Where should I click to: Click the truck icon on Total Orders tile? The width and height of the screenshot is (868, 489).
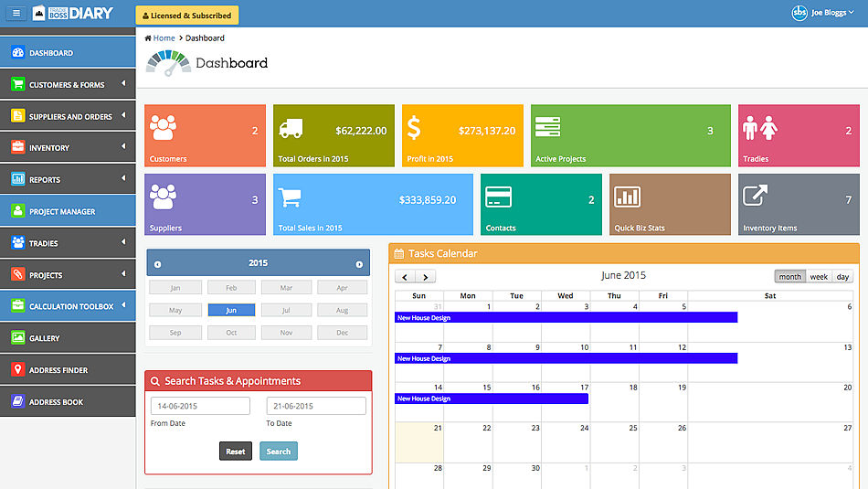(x=291, y=129)
